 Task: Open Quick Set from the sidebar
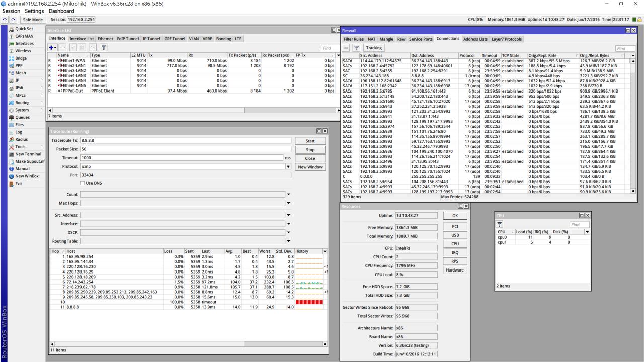coord(24,29)
